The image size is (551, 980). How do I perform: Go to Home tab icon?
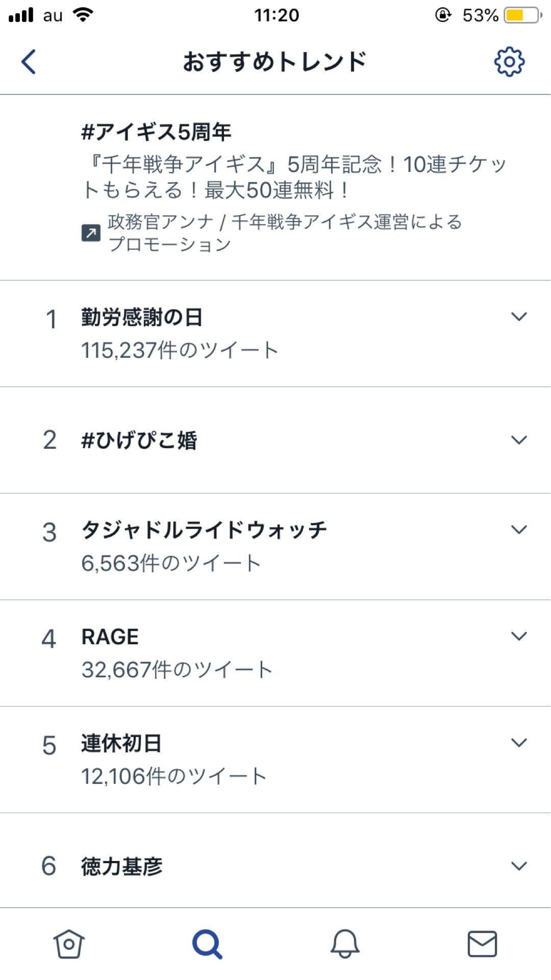(69, 944)
